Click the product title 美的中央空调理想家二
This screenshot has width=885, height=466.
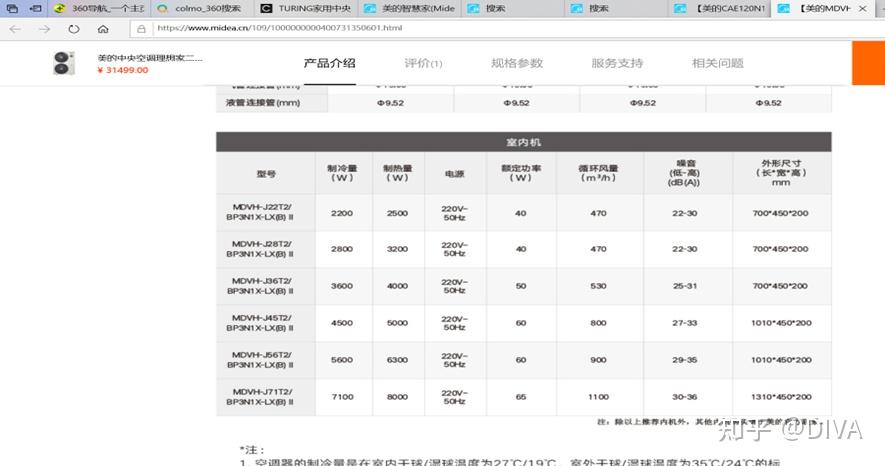(x=150, y=58)
